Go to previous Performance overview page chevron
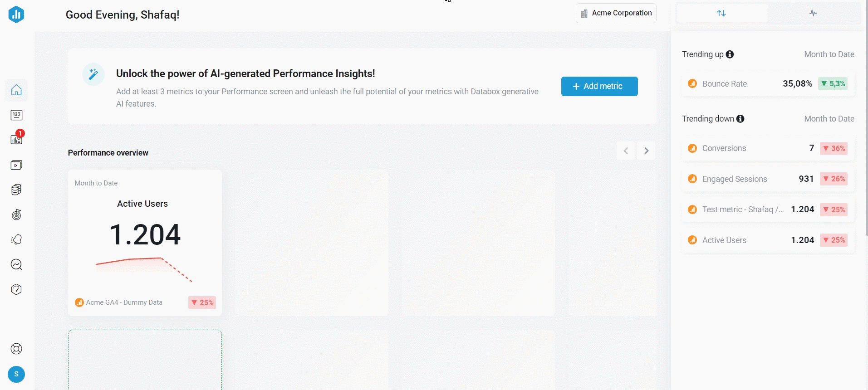Screen dimensions: 868x390 626,151
